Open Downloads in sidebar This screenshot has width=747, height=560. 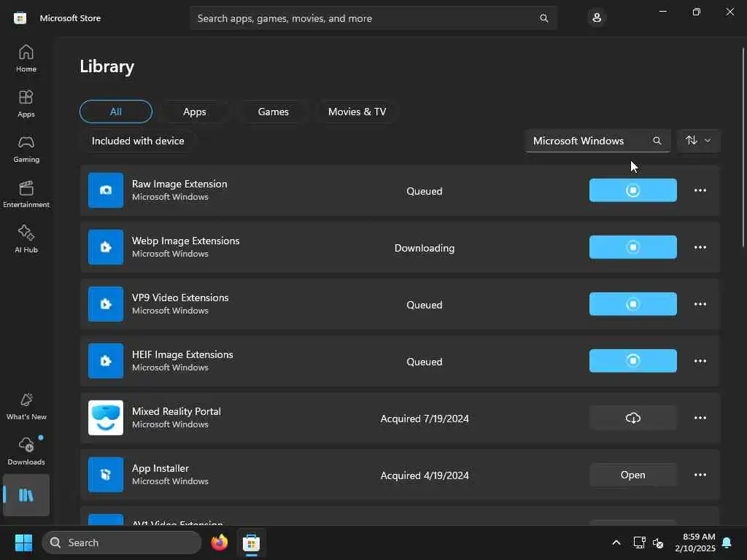point(26,452)
